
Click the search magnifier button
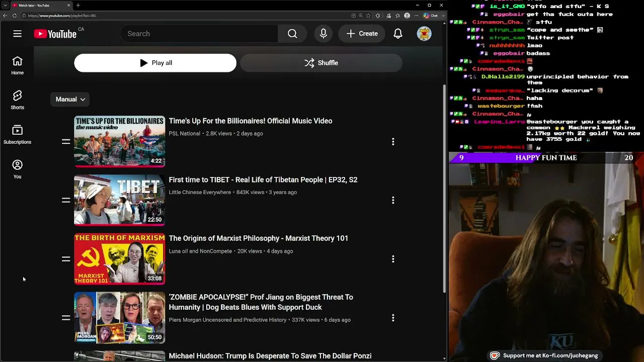pyautogui.click(x=292, y=34)
